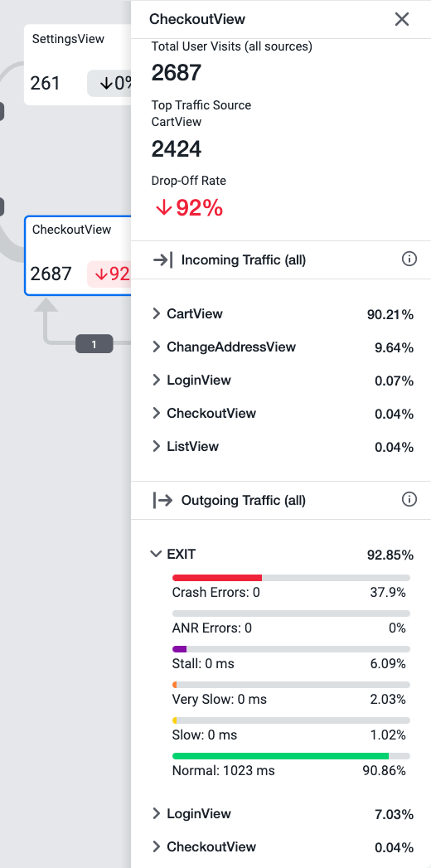431x868 pixels.
Task: Click the Outgoing Traffic arrow icon
Action: click(x=162, y=501)
